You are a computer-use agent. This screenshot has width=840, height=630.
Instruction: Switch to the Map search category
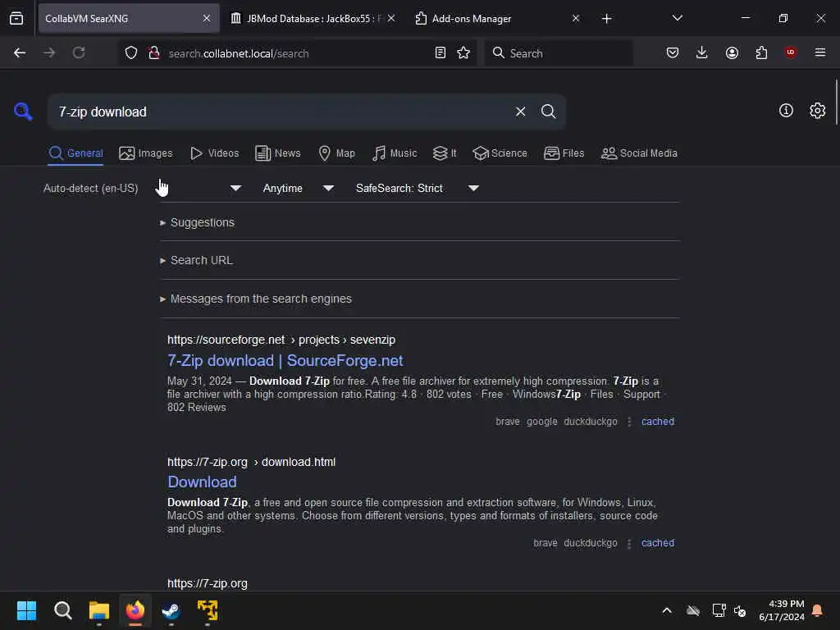coord(336,153)
